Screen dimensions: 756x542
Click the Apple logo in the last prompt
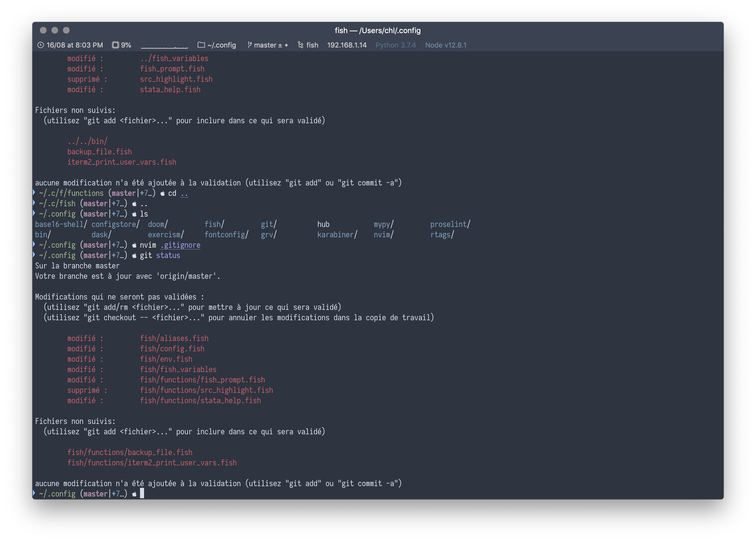pyautogui.click(x=134, y=494)
